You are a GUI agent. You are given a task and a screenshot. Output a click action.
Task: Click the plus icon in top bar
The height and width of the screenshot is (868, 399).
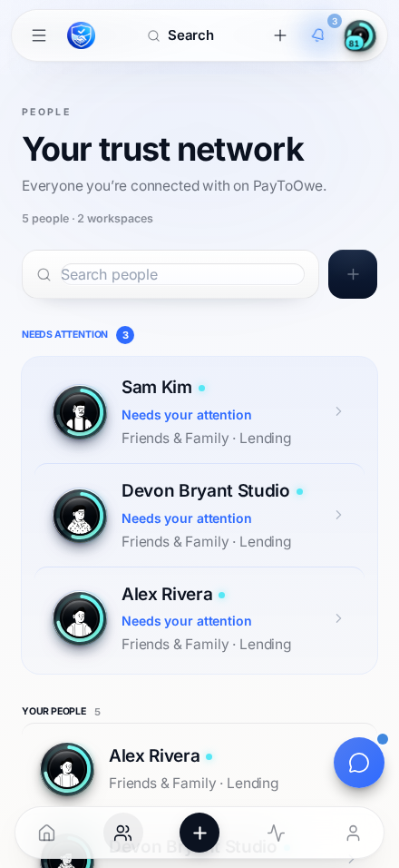click(x=280, y=35)
